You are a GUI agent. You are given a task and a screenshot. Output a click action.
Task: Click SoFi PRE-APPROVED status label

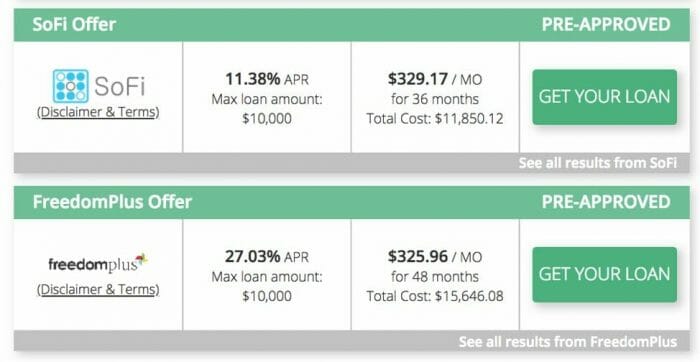pos(606,25)
